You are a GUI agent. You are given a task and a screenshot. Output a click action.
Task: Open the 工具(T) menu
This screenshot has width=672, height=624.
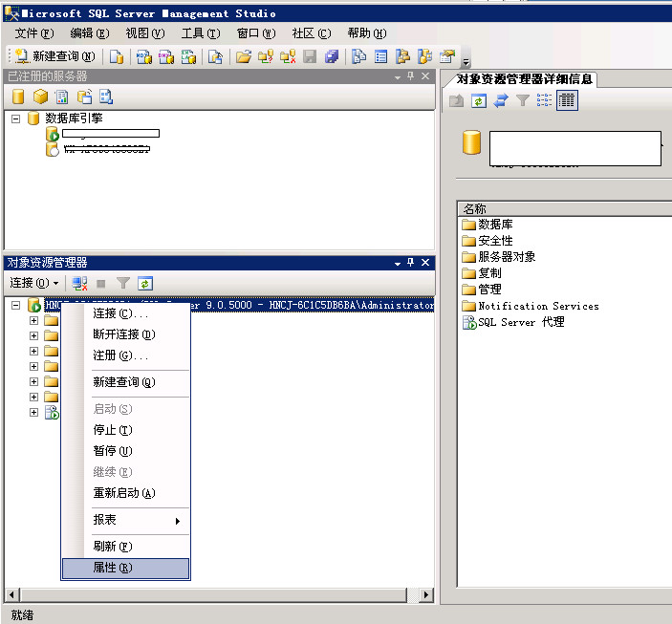[200, 33]
